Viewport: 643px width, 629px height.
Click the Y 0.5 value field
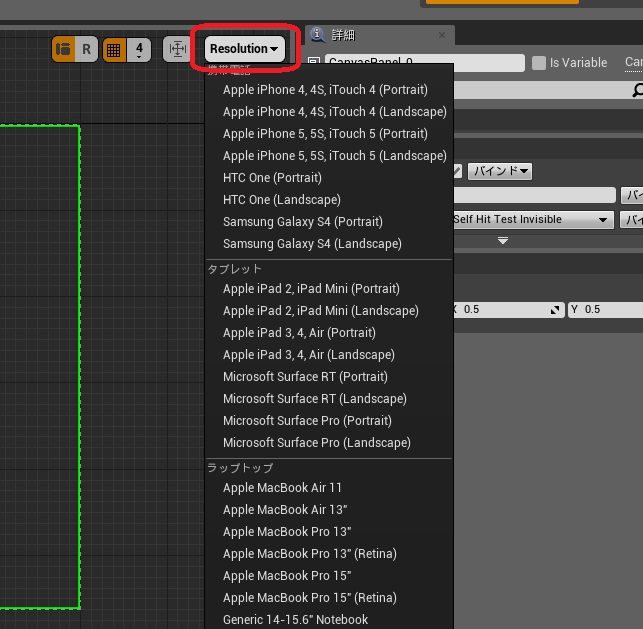(x=605, y=310)
